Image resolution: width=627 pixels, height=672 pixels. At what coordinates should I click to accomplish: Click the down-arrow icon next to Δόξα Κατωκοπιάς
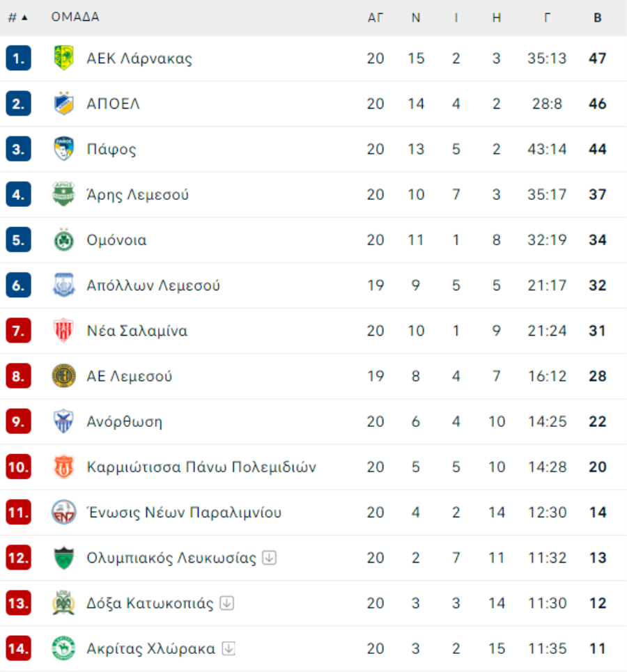click(227, 603)
